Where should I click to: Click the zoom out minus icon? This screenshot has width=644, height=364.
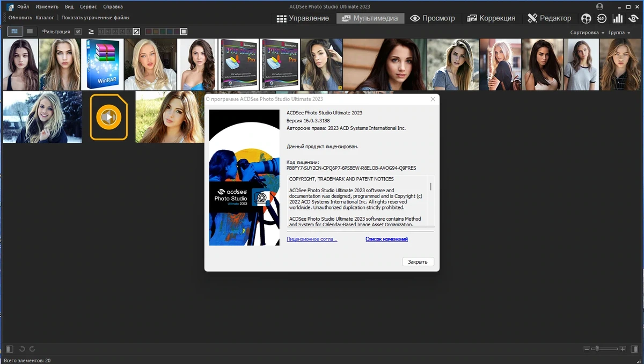(x=587, y=349)
